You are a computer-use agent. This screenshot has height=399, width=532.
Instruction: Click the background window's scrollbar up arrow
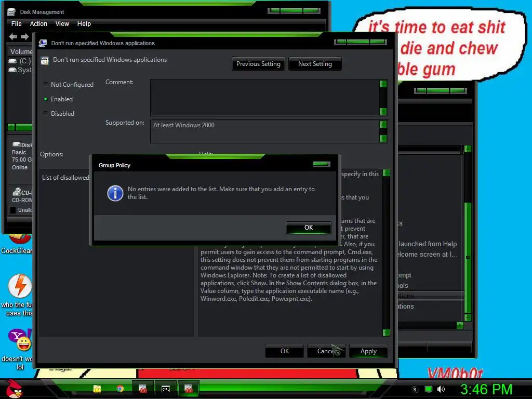468,149
